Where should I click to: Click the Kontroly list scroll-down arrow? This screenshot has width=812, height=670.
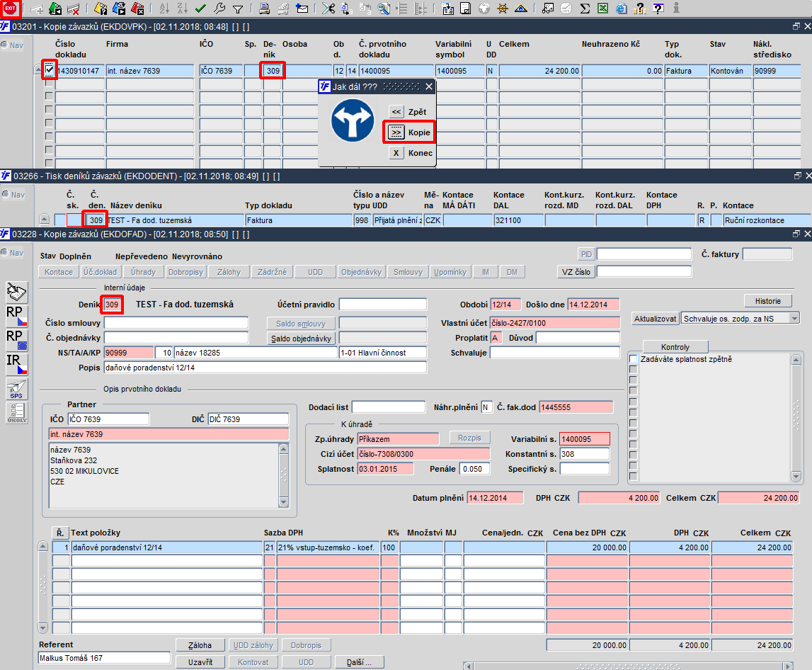[796, 476]
